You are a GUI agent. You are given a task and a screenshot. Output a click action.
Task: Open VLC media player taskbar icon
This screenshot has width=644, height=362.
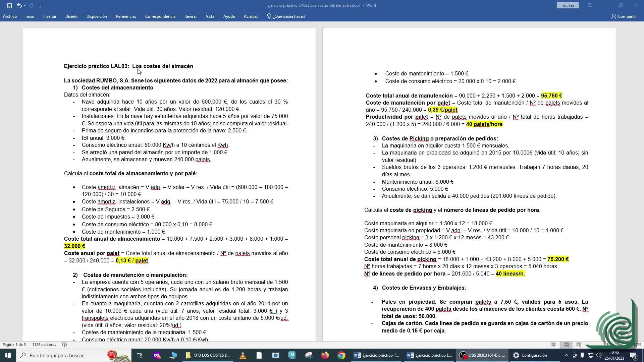[243, 355]
